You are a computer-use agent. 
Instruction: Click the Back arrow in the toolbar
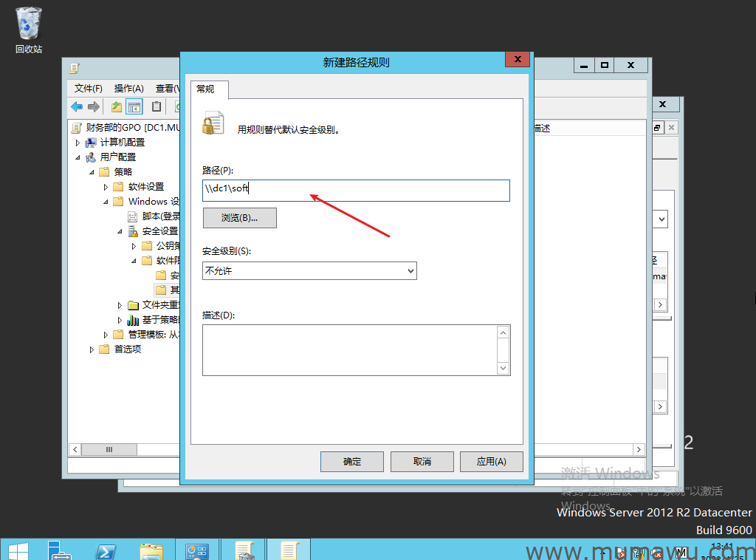pos(77,106)
